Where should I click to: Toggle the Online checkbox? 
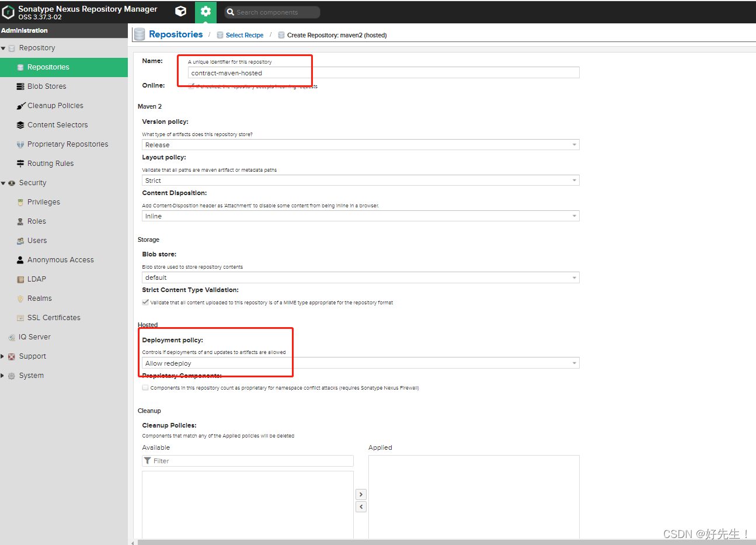tap(191, 86)
